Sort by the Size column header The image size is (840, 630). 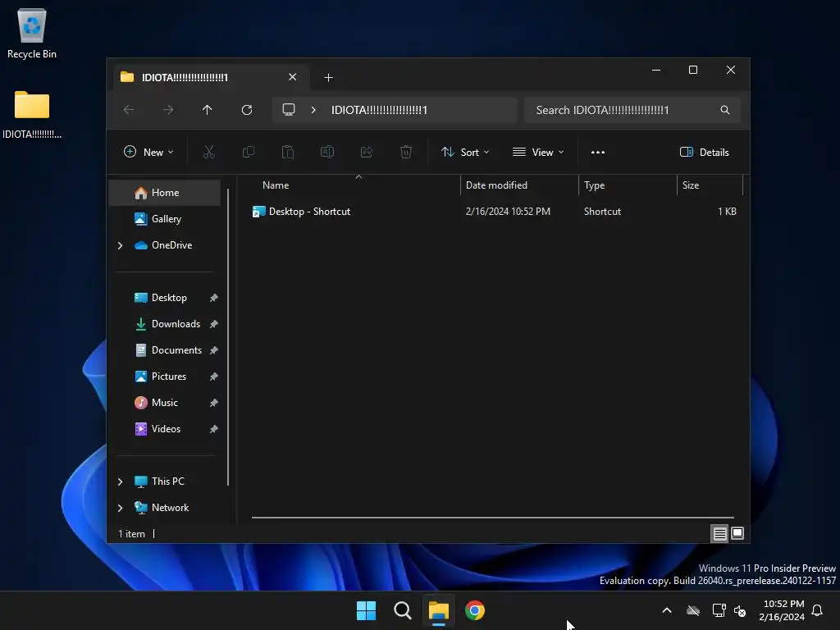point(710,185)
